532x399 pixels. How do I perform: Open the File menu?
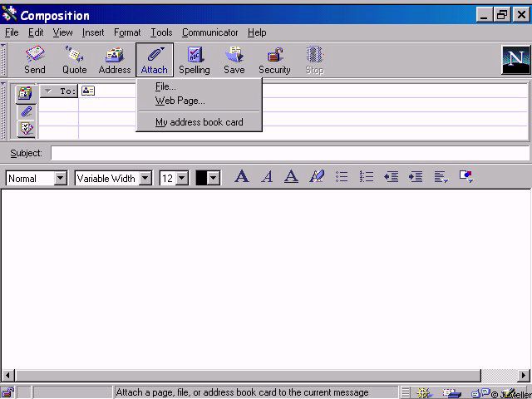click(x=12, y=32)
